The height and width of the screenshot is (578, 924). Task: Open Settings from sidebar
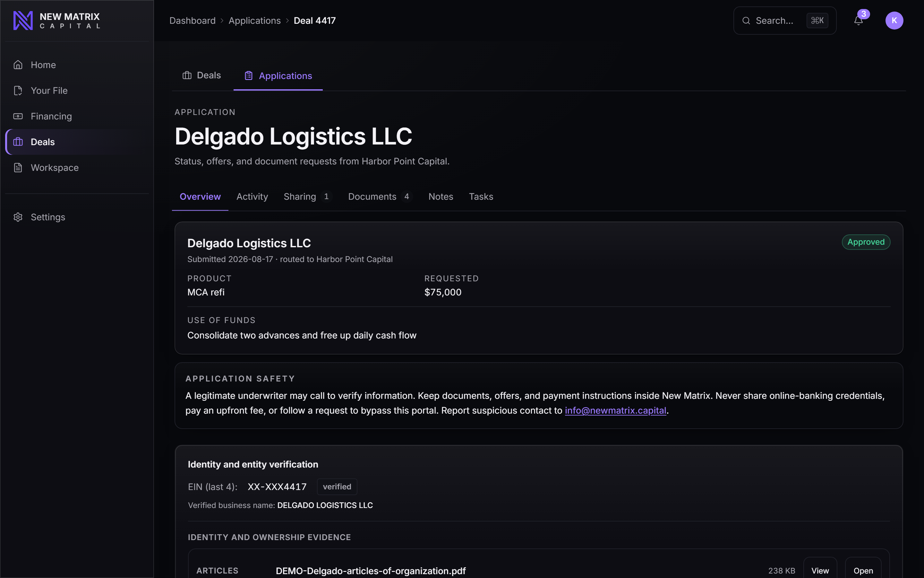(77, 217)
